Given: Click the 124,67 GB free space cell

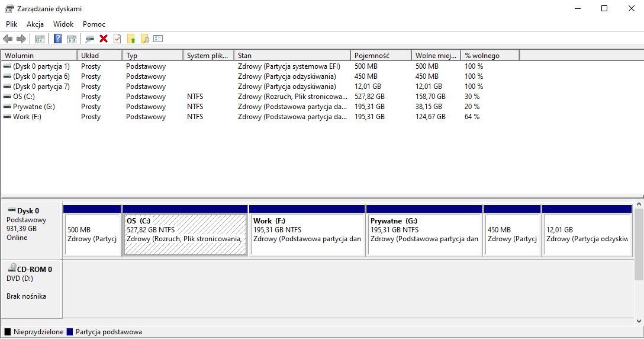Looking at the screenshot, I should point(430,117).
